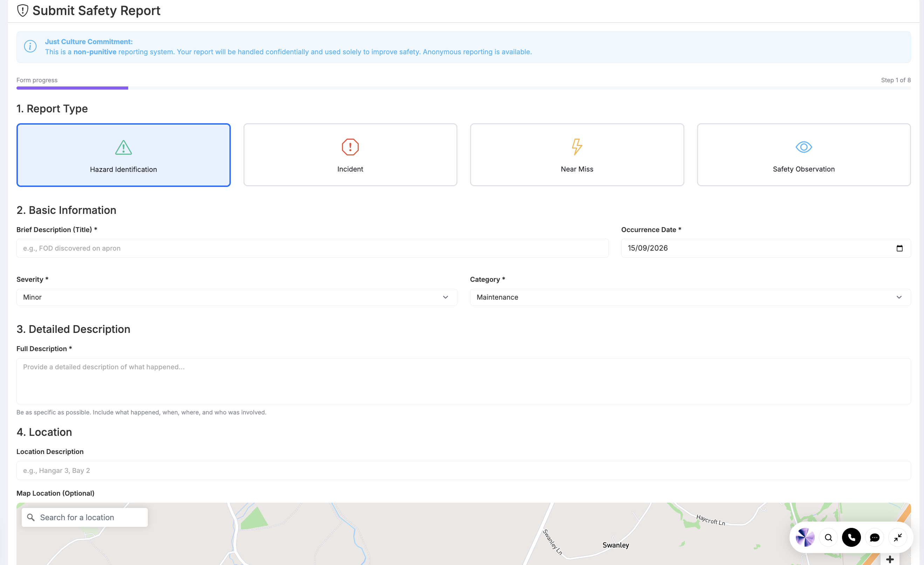Viewport: 924px width, 565px height.
Task: Click the Just Culture info icon
Action: click(30, 47)
